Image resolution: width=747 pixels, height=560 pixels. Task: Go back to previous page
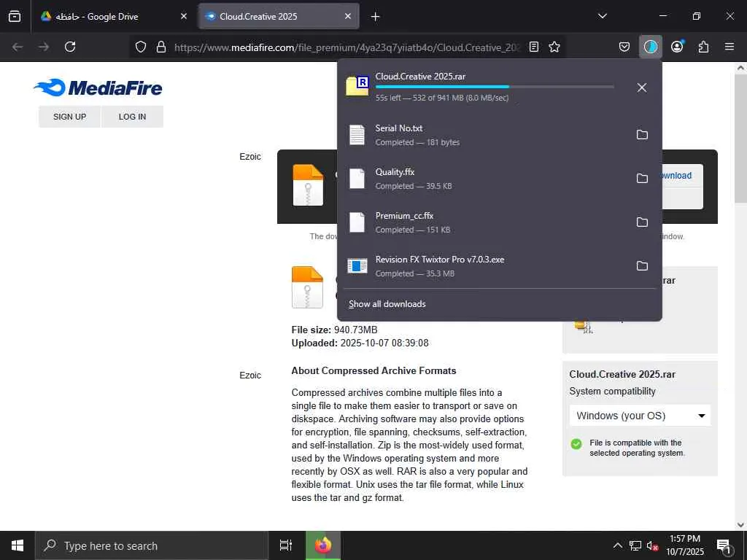pyautogui.click(x=18, y=47)
